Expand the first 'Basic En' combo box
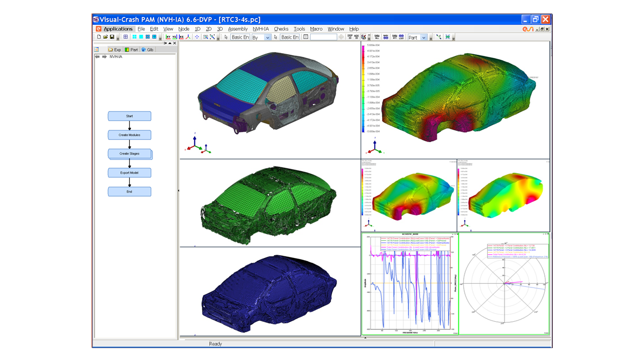This screenshot has width=644, height=362. point(240,37)
